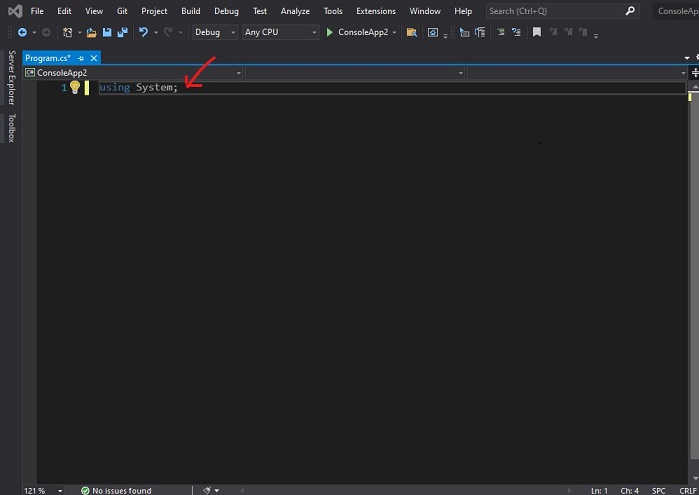Click the green No issues checkmark icon
Image resolution: width=699 pixels, height=495 pixels.
click(85, 491)
